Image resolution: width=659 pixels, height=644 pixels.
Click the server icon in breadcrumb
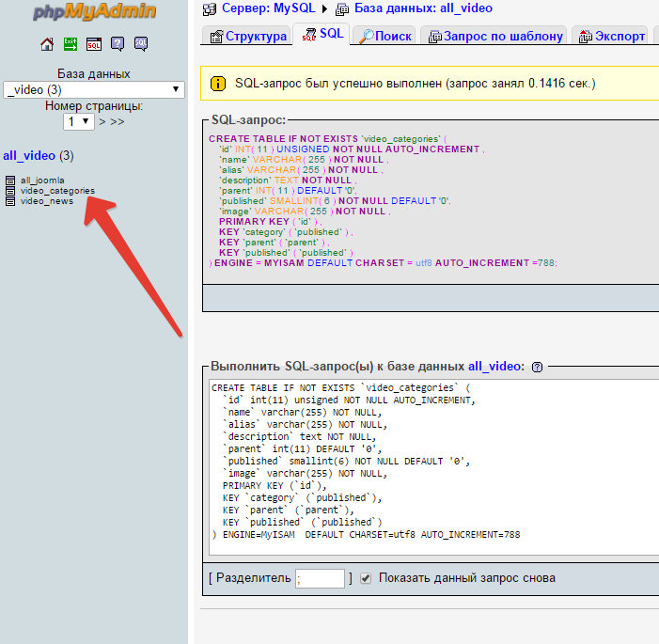click(210, 8)
